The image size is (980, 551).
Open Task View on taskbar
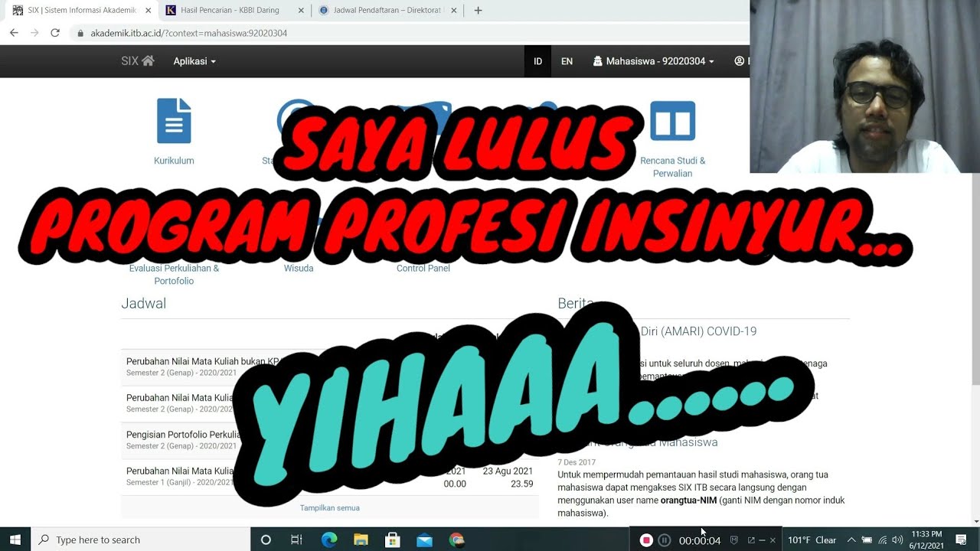pos(296,540)
